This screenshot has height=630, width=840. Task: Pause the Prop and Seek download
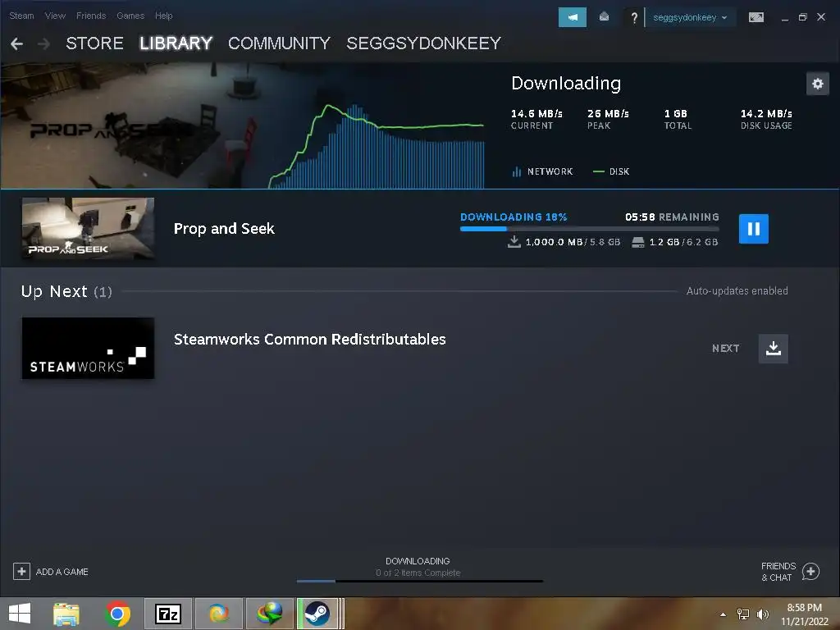pyautogui.click(x=753, y=229)
